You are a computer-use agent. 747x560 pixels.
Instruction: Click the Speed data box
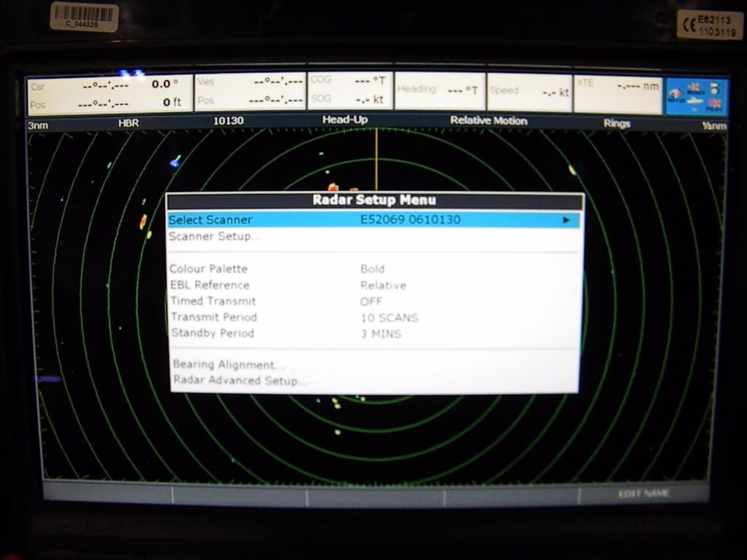(529, 92)
